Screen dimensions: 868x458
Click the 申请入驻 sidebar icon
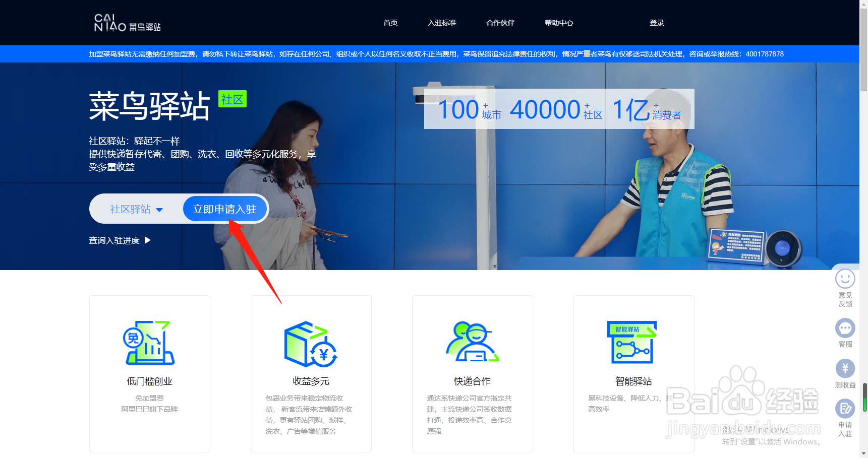pyautogui.click(x=845, y=409)
